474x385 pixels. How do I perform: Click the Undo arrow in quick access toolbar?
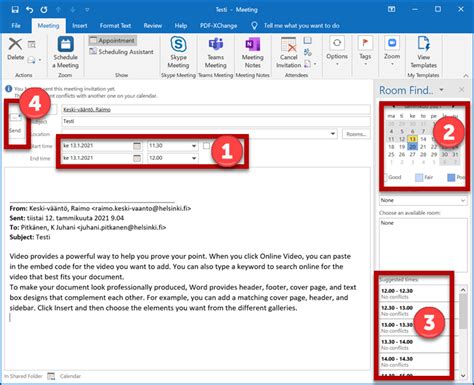pyautogui.click(x=29, y=10)
